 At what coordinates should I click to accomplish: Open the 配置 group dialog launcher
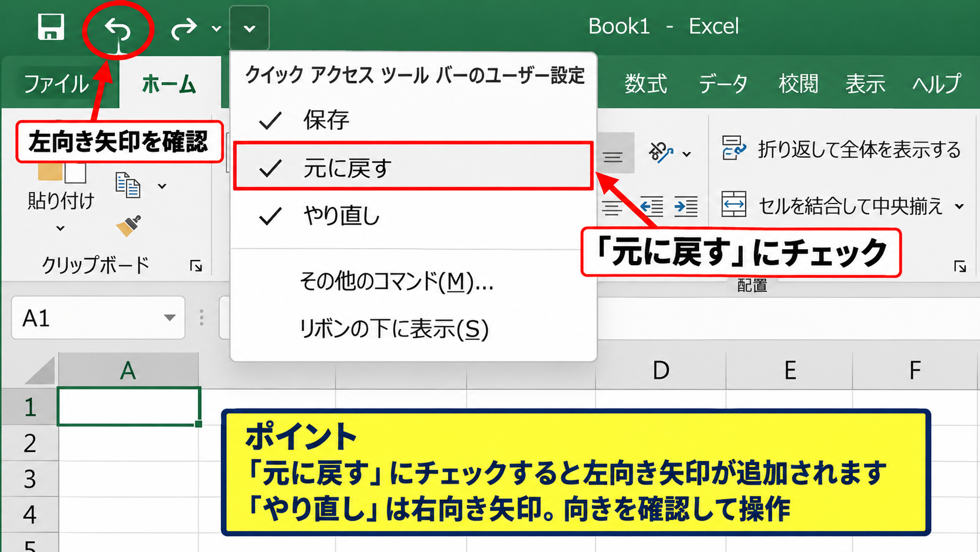point(959,266)
